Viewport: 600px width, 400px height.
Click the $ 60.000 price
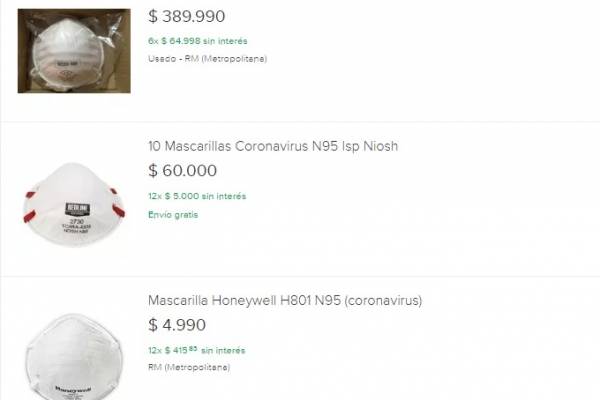pos(183,171)
